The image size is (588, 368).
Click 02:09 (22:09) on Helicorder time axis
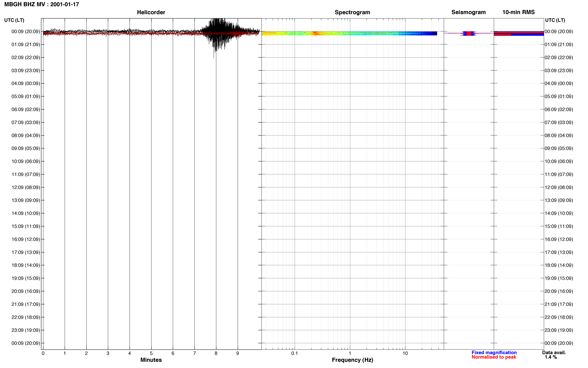pyautogui.click(x=26, y=57)
